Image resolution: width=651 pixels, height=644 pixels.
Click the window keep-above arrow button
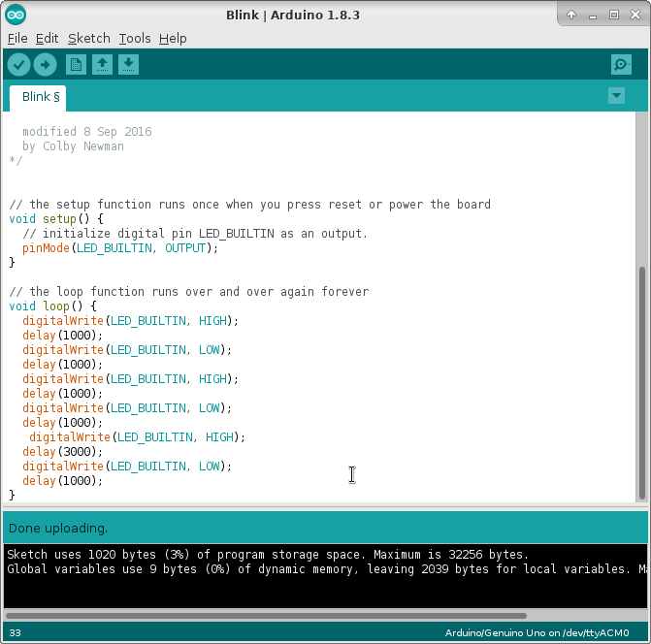click(571, 15)
